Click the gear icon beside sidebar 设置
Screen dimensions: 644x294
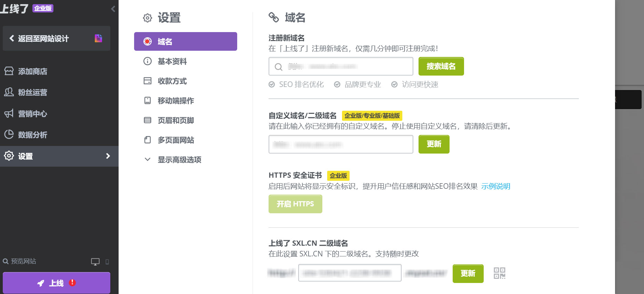pos(9,156)
